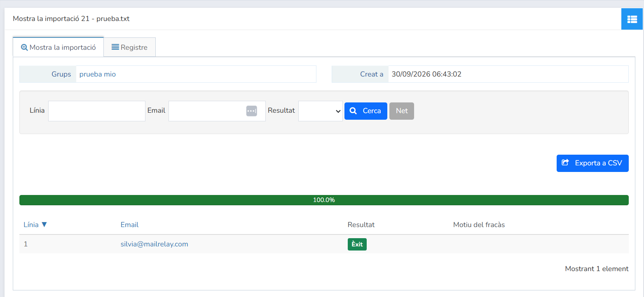
Task: Click the Motiu del fracàs column header
Action: coord(479,225)
